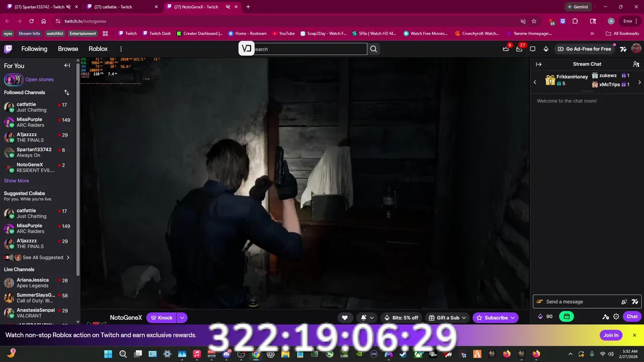The height and width of the screenshot is (362, 644).
Task: Open stories from the sidebar
Action: 39,79
